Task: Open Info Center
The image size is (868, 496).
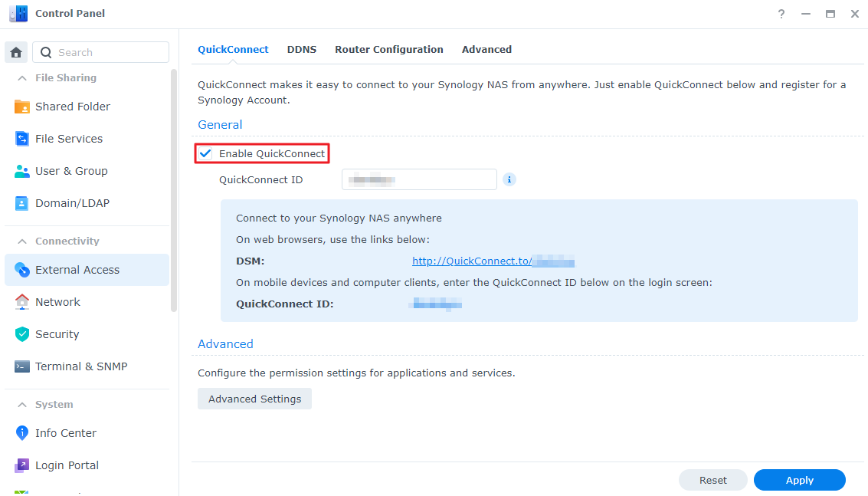Action: click(x=65, y=432)
